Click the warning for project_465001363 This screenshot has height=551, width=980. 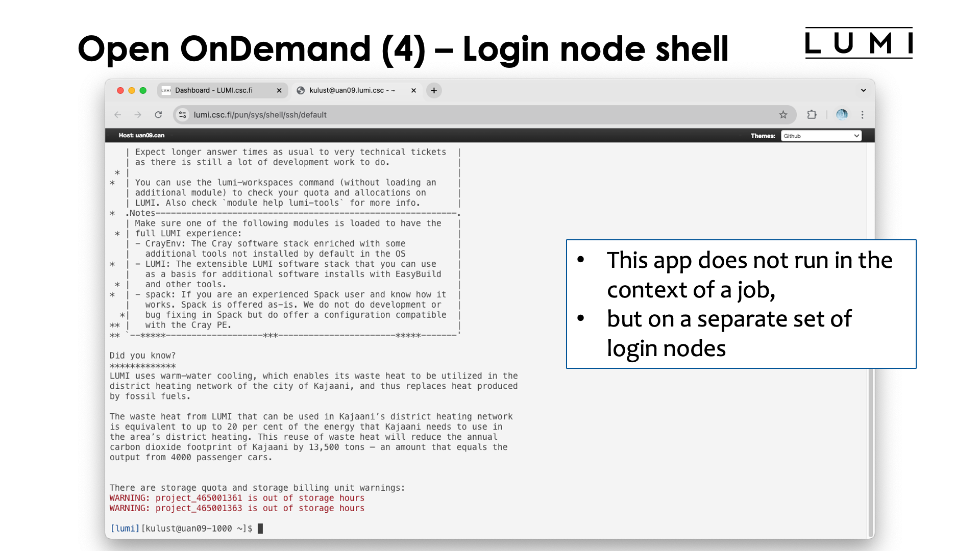[x=237, y=508]
